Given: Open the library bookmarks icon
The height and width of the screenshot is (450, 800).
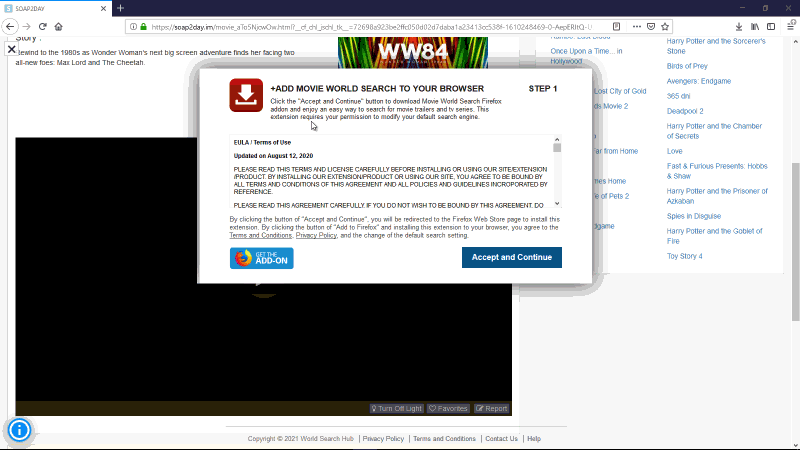Looking at the screenshot, I should click(x=755, y=27).
